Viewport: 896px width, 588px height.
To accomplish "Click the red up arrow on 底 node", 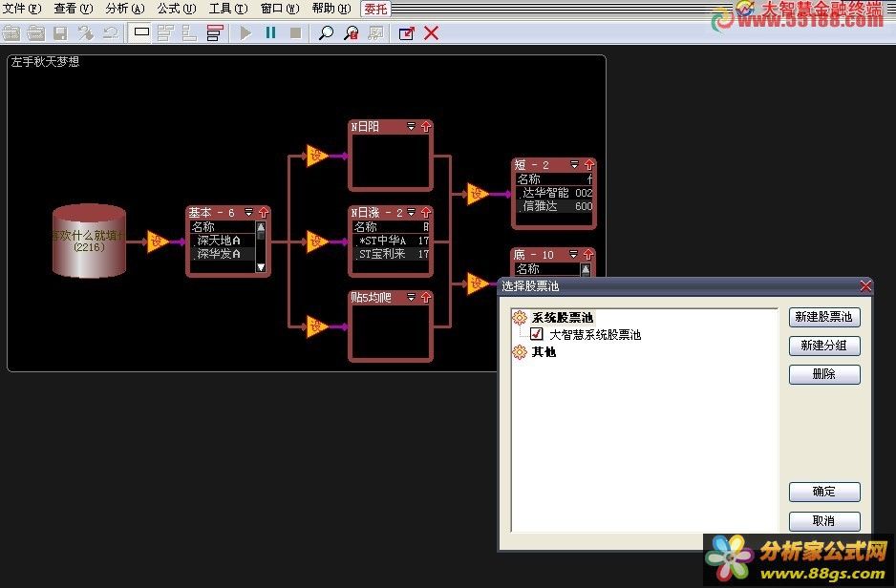I will pyautogui.click(x=588, y=255).
